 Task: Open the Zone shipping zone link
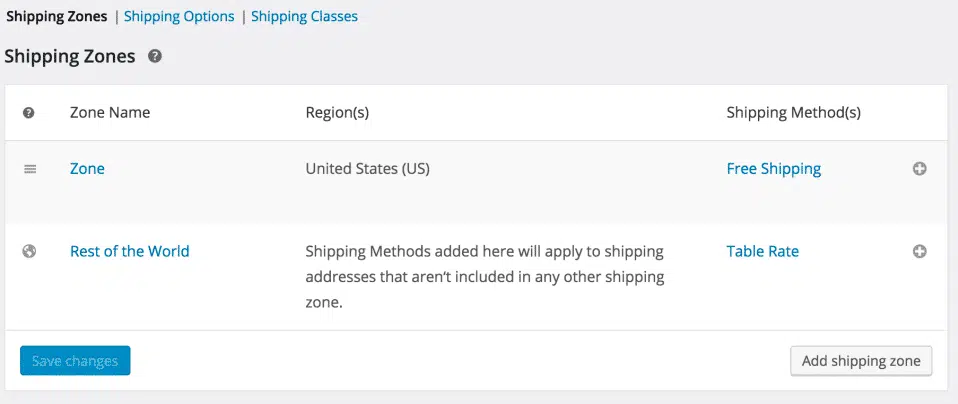(87, 169)
